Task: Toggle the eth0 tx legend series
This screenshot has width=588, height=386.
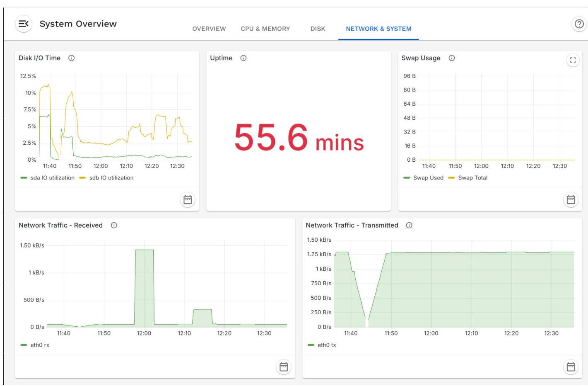Action: (x=322, y=345)
